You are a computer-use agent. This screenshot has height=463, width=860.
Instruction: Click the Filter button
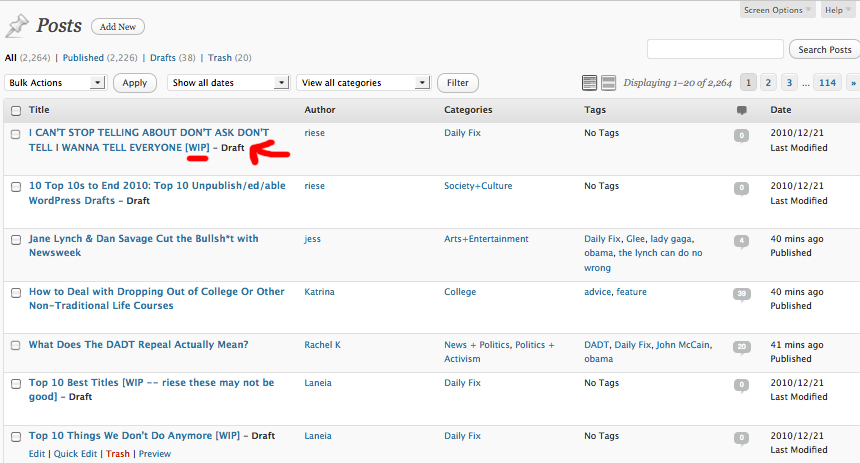[x=457, y=83]
